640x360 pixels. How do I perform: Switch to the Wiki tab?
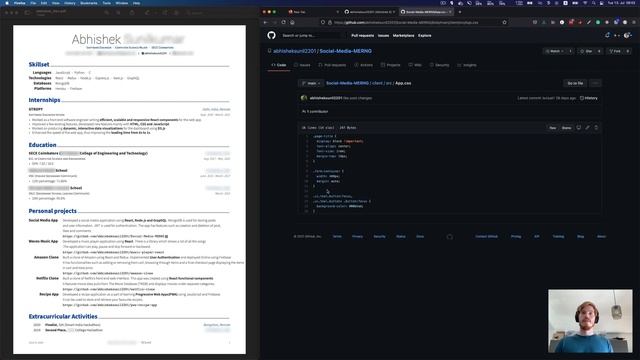(x=416, y=65)
